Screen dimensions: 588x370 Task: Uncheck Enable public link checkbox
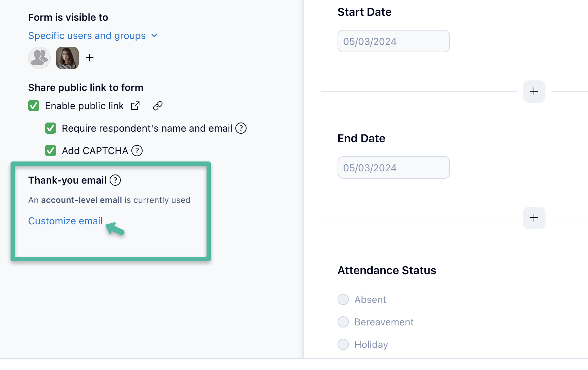click(x=34, y=106)
